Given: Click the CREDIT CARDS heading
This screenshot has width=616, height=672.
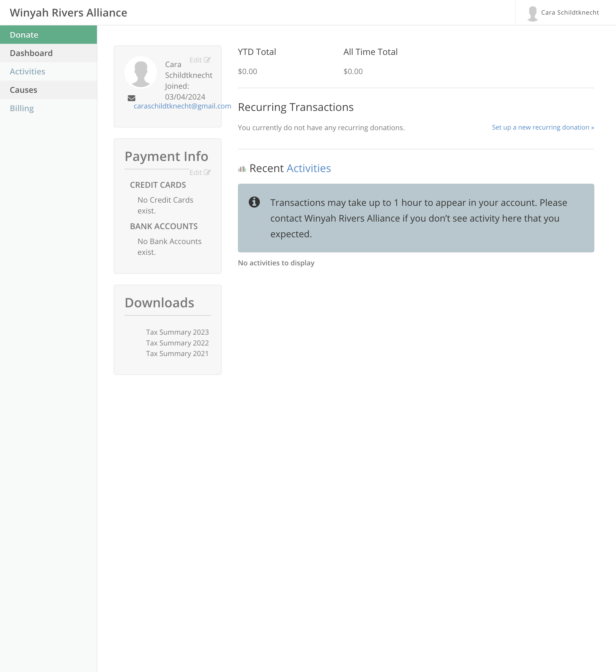Looking at the screenshot, I should point(158,185).
